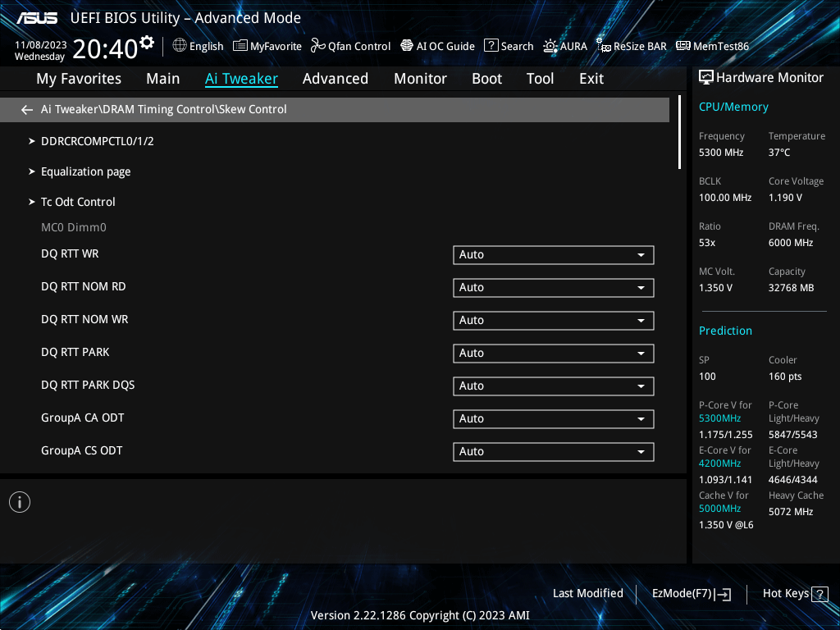Switch to the Main tab
The width and height of the screenshot is (840, 630).
click(x=163, y=79)
